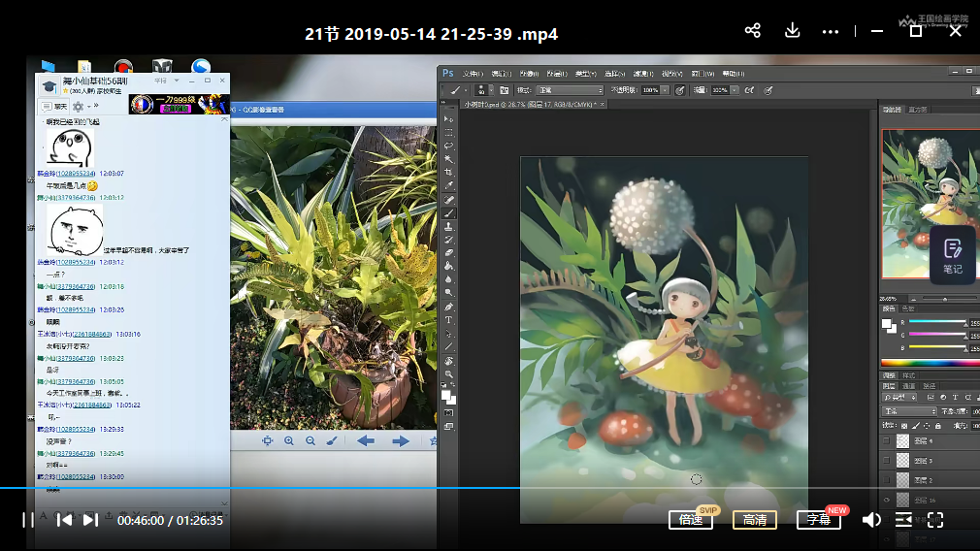Select the Zoom tool in Photoshop

coord(448,374)
